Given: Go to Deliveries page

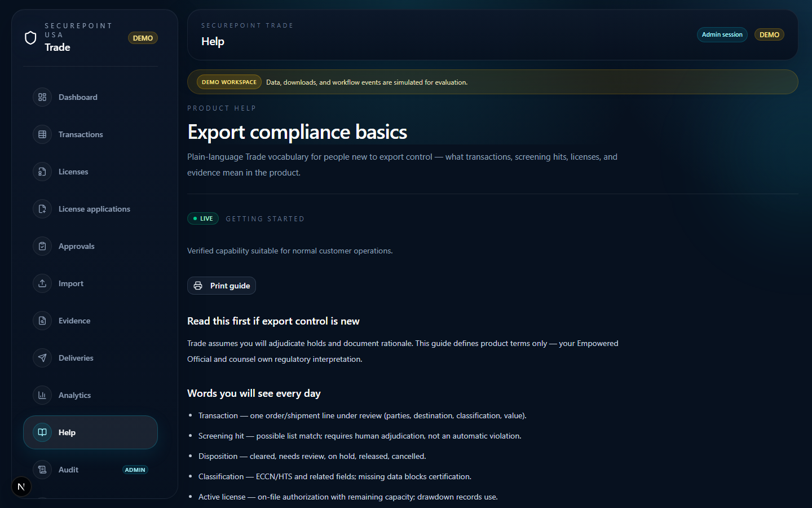Looking at the screenshot, I should click(90, 358).
